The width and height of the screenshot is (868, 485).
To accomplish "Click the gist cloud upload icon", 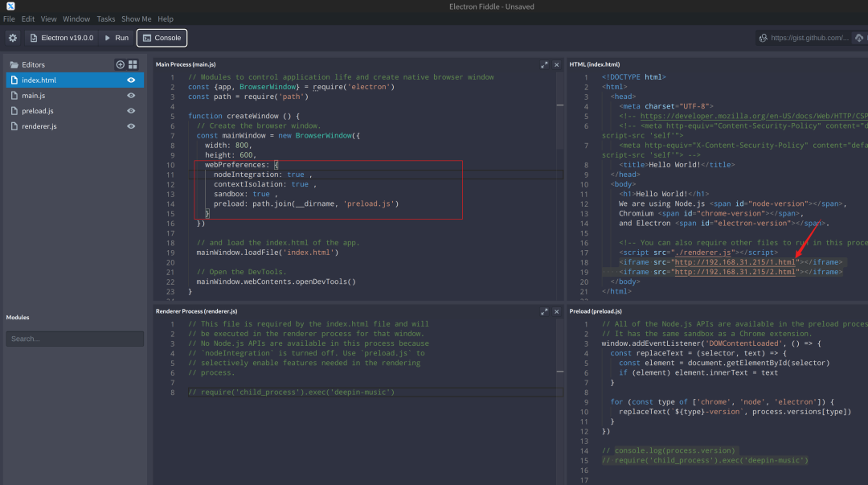I will tap(860, 38).
